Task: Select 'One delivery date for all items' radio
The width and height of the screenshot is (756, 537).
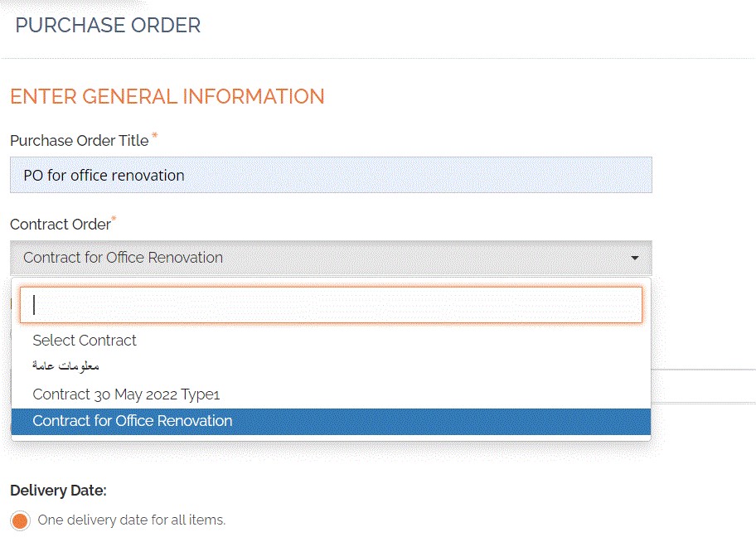Action: pyautogui.click(x=21, y=521)
